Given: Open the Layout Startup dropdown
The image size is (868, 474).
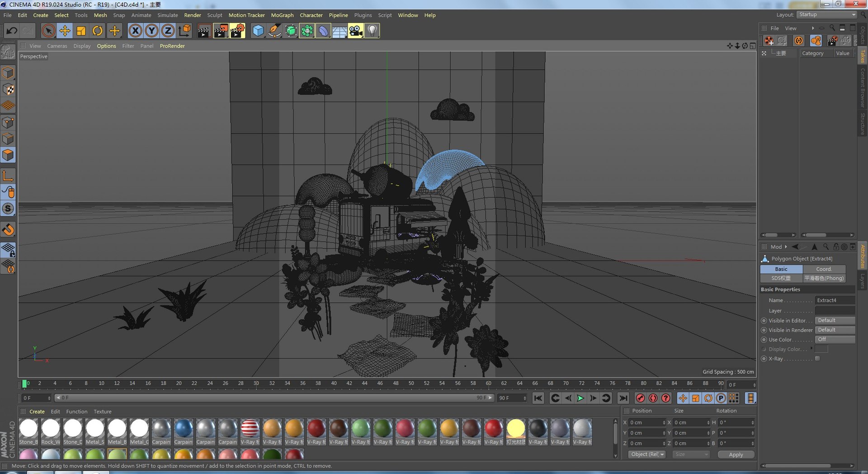Looking at the screenshot, I should tap(826, 14).
